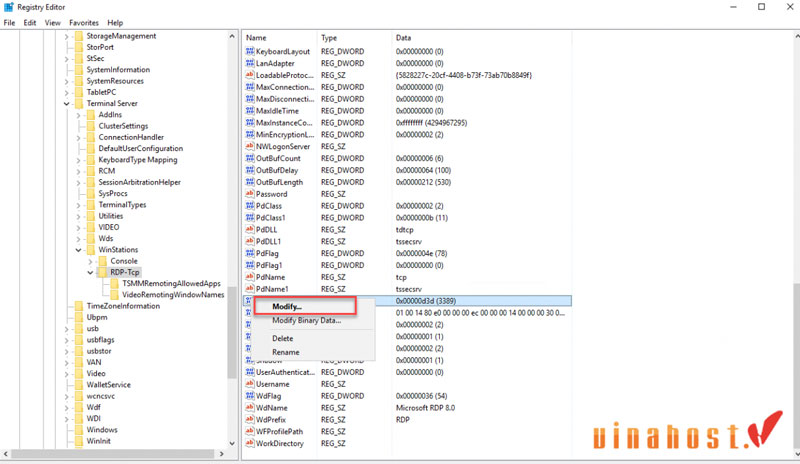
Task: Click the WdFlag DWORD icon
Action: point(249,396)
